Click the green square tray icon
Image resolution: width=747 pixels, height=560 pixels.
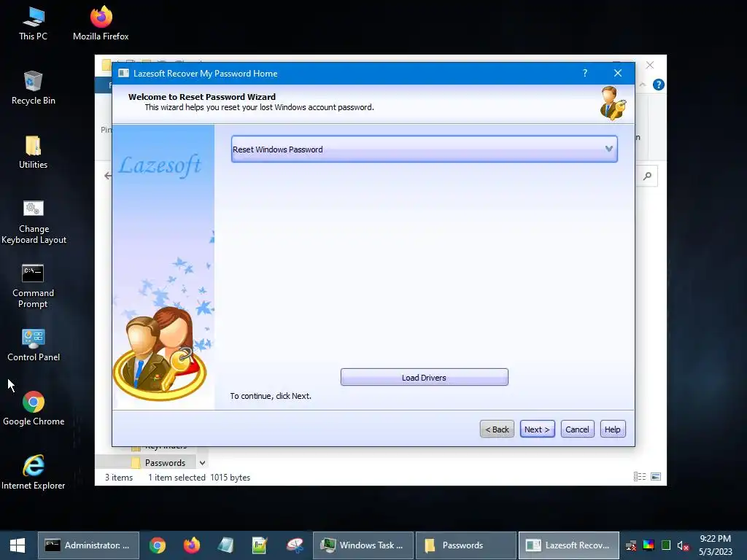(666, 545)
